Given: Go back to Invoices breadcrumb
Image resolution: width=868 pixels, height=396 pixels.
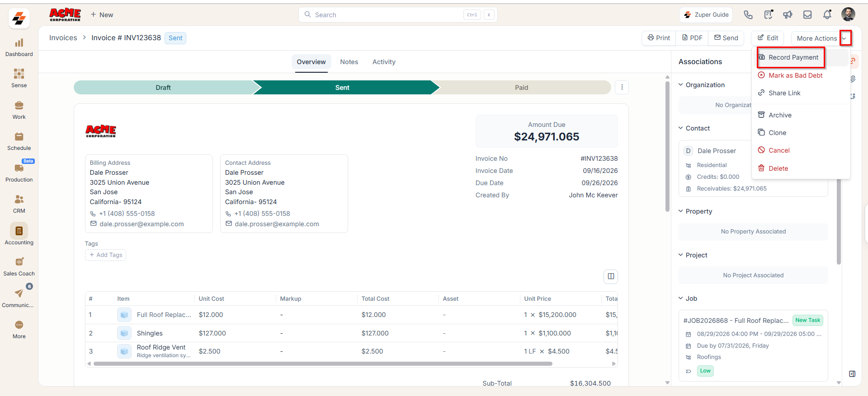Looking at the screenshot, I should point(63,38).
